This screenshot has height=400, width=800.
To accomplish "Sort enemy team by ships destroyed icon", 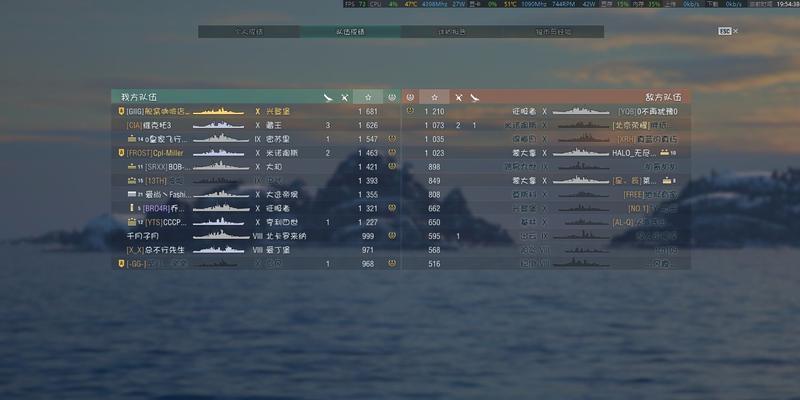I will click(458, 97).
